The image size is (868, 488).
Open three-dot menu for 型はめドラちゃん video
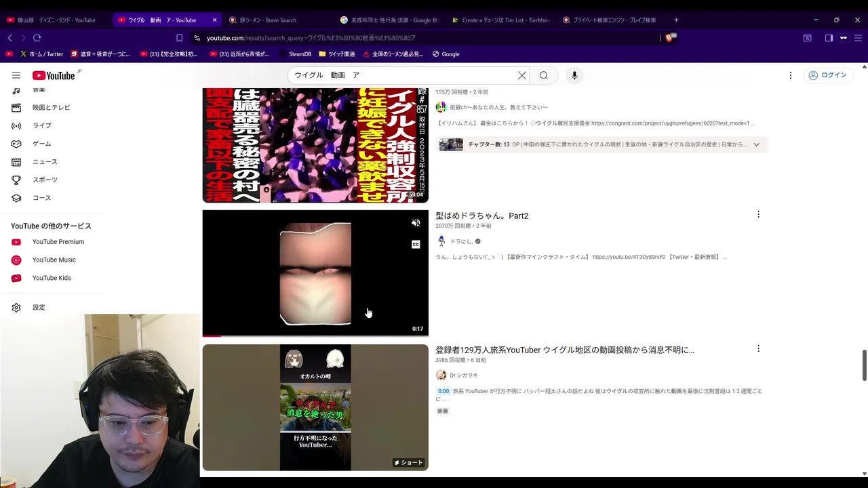758,214
